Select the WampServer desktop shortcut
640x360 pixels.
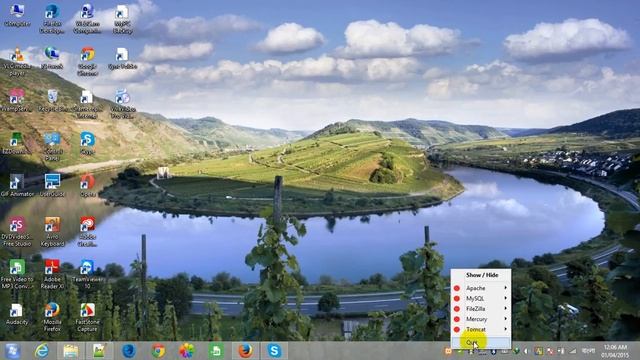point(17,100)
